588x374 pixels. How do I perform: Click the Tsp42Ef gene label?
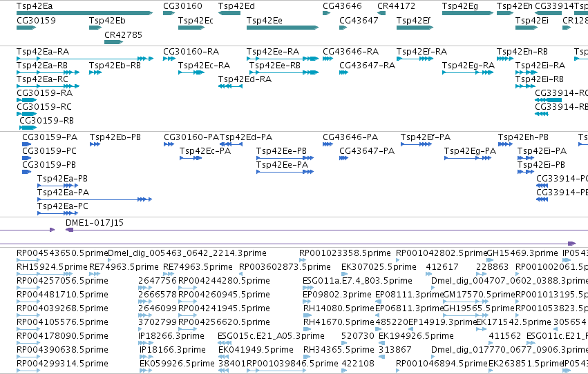pos(413,21)
